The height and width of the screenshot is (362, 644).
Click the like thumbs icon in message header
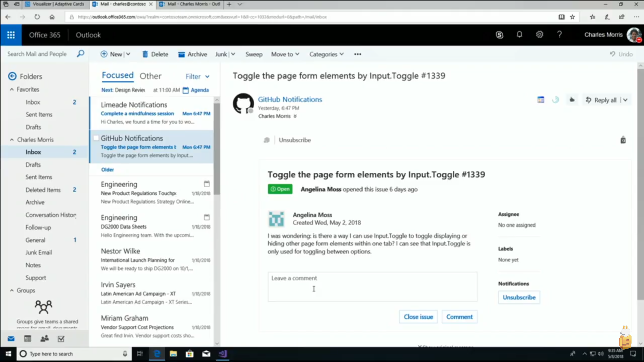572,100
